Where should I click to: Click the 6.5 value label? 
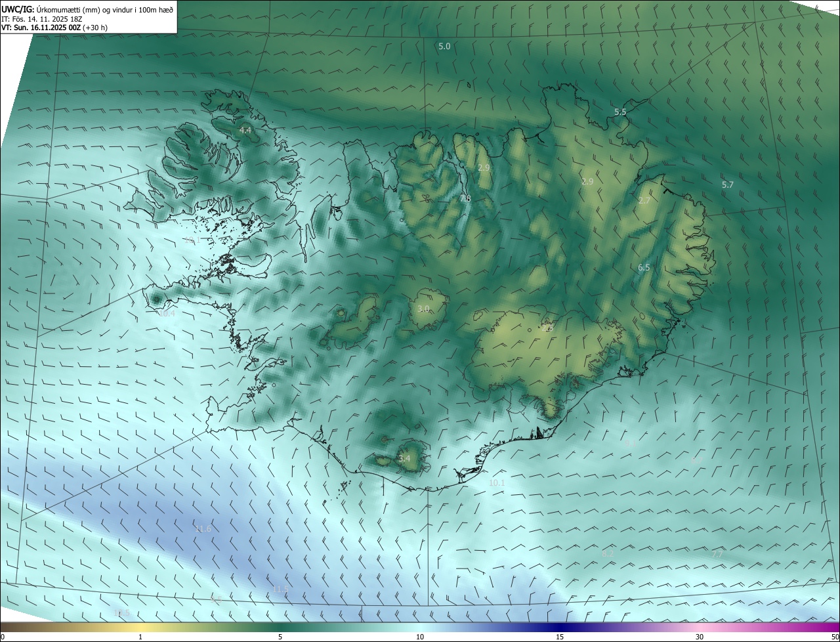pos(644,268)
